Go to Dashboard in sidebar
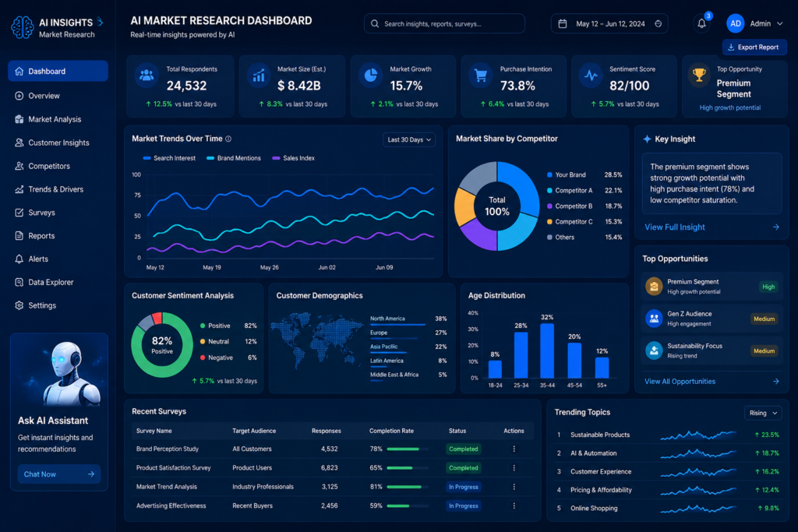 58,71
